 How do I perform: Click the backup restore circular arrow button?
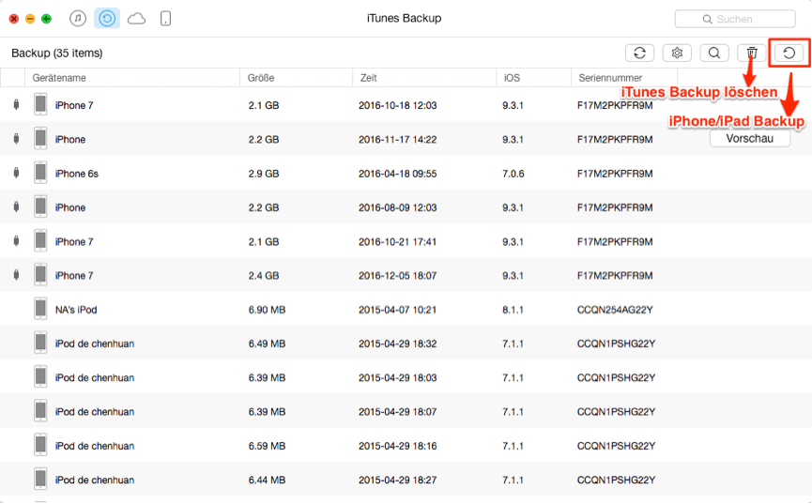point(789,53)
